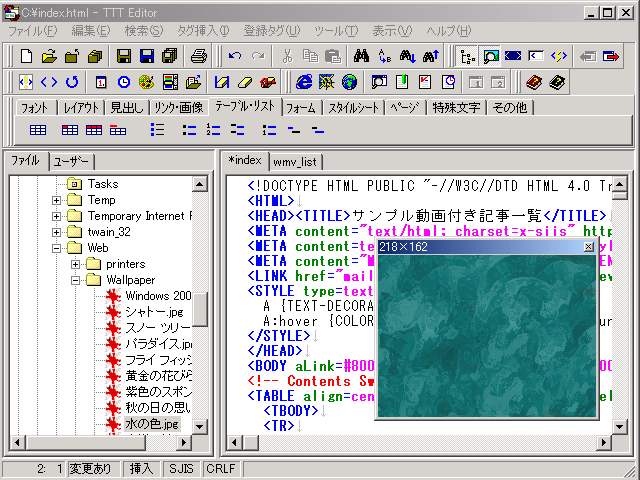Insert a table with the first table icon
Image resolution: width=640 pixels, height=480 pixels.
click(38, 130)
